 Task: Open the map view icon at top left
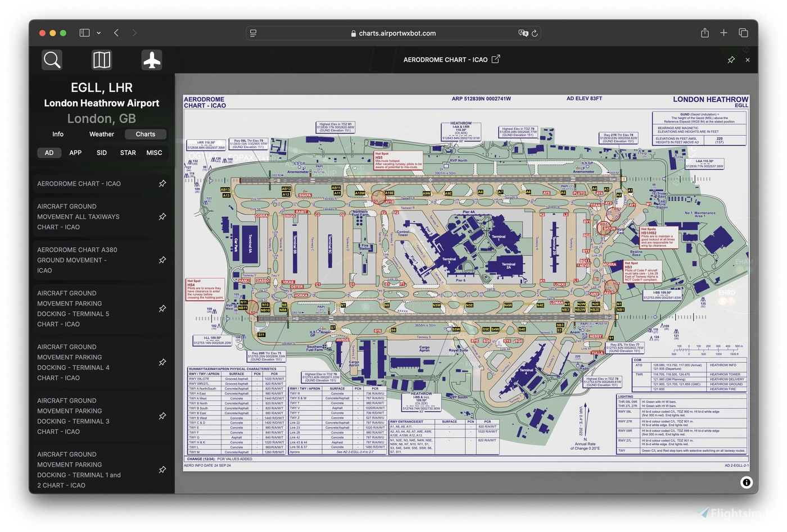tap(101, 60)
